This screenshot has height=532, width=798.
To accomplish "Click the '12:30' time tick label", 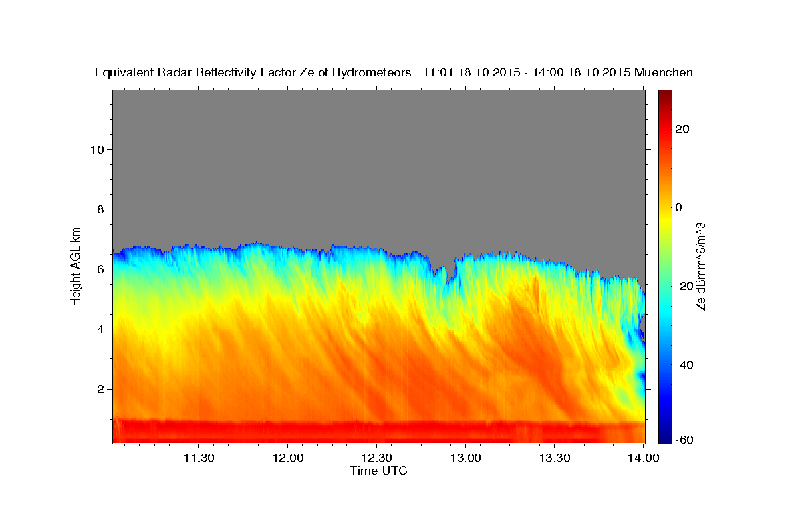I will click(x=377, y=458).
